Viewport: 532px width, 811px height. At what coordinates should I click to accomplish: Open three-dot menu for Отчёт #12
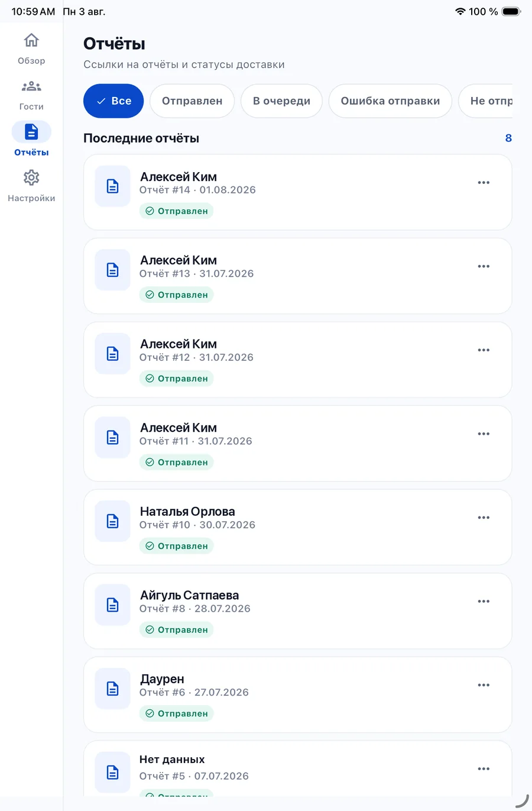(484, 350)
